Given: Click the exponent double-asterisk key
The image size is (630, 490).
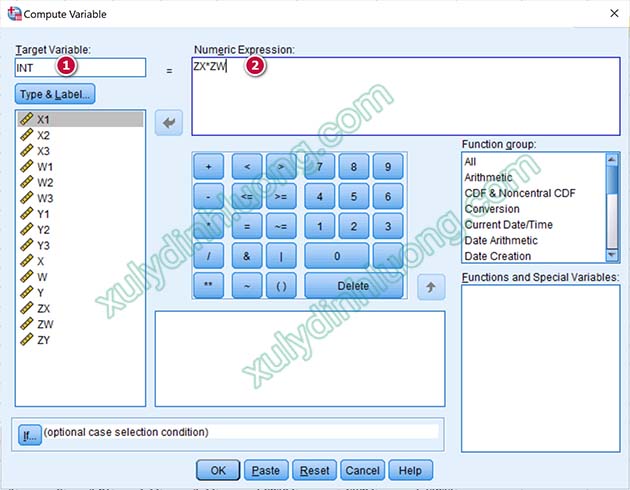Looking at the screenshot, I should point(209,285).
